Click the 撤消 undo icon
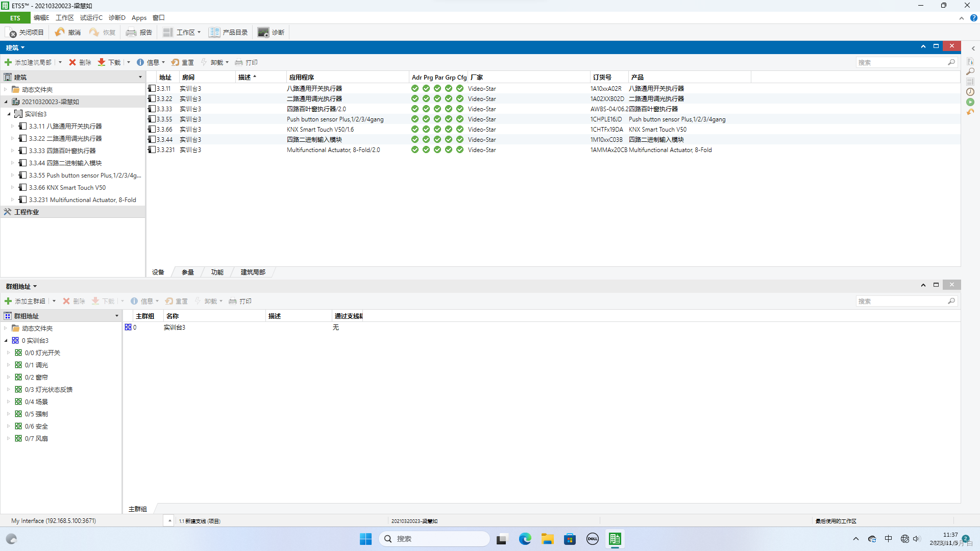 pyautogui.click(x=60, y=33)
